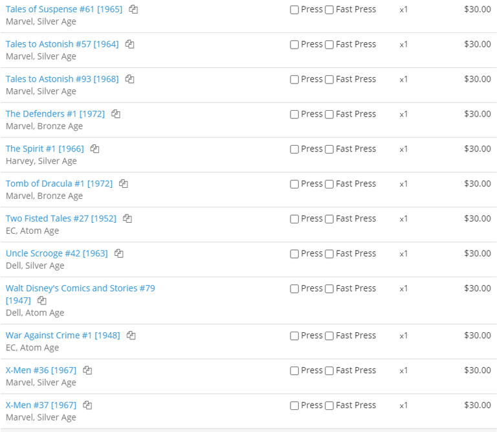Open Walt Disney's Comics and Stories #79 link
The height and width of the screenshot is (432, 504).
tap(80, 294)
